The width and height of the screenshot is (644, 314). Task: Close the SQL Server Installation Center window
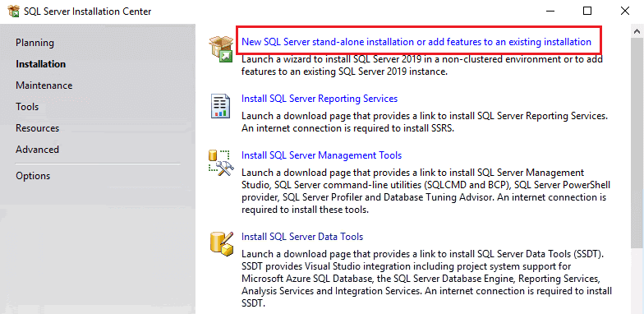[x=625, y=12]
